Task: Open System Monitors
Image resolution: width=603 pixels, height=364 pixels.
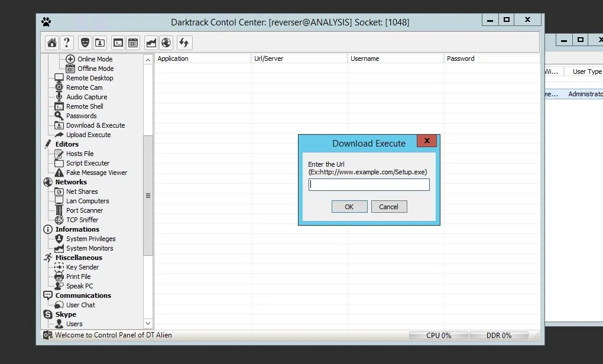Action: point(90,248)
